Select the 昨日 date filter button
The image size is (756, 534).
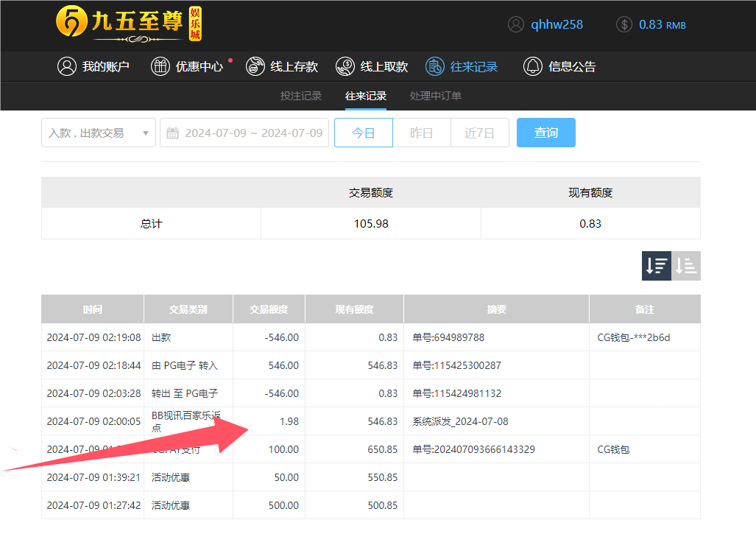tap(422, 132)
